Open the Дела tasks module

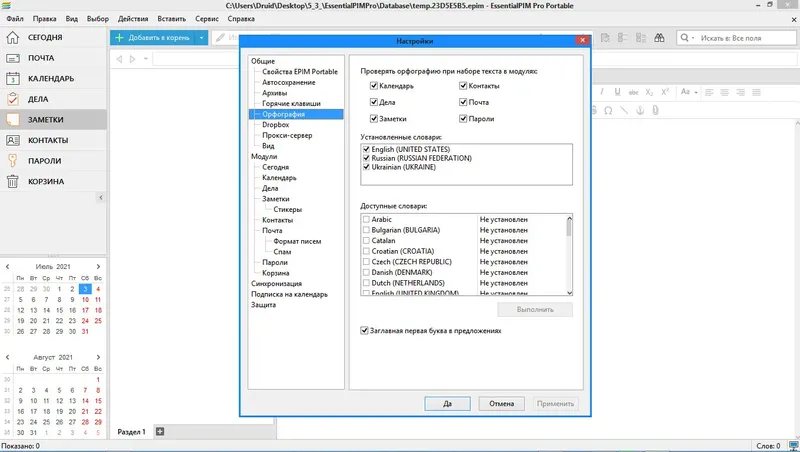pos(53,99)
